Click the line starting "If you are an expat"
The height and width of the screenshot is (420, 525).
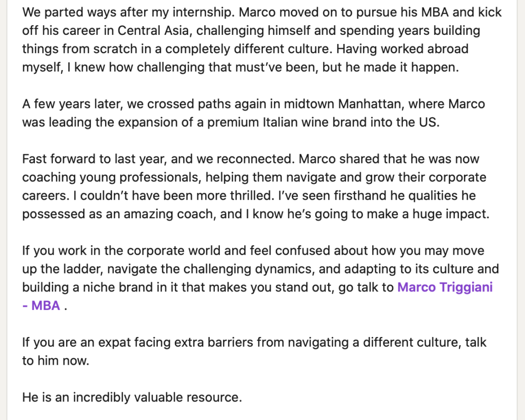click(254, 343)
